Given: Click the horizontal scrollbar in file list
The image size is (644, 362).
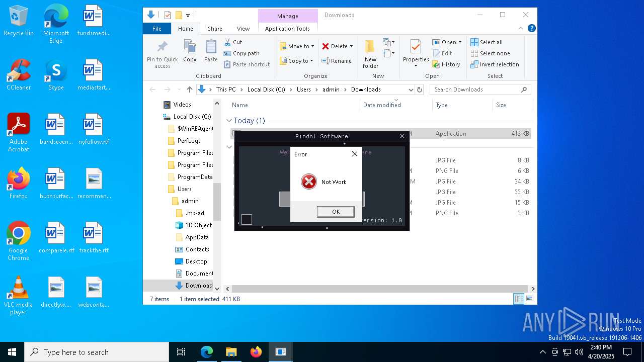Looking at the screenshot, I should point(380,289).
